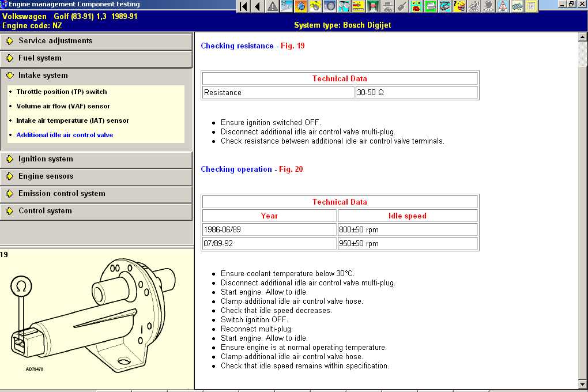The height and width of the screenshot is (392, 588).
Task: Open the Fig. 20 link
Action: [291, 169]
